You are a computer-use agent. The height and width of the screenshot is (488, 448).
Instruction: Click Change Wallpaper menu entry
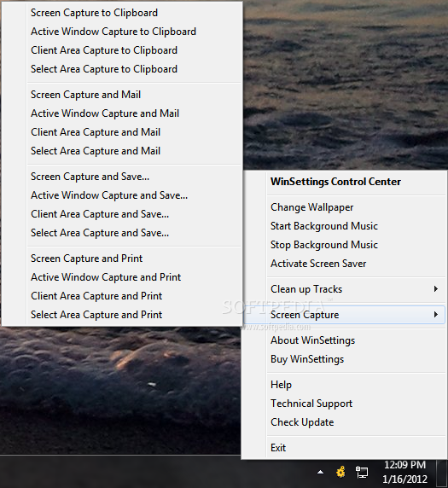coord(345,207)
